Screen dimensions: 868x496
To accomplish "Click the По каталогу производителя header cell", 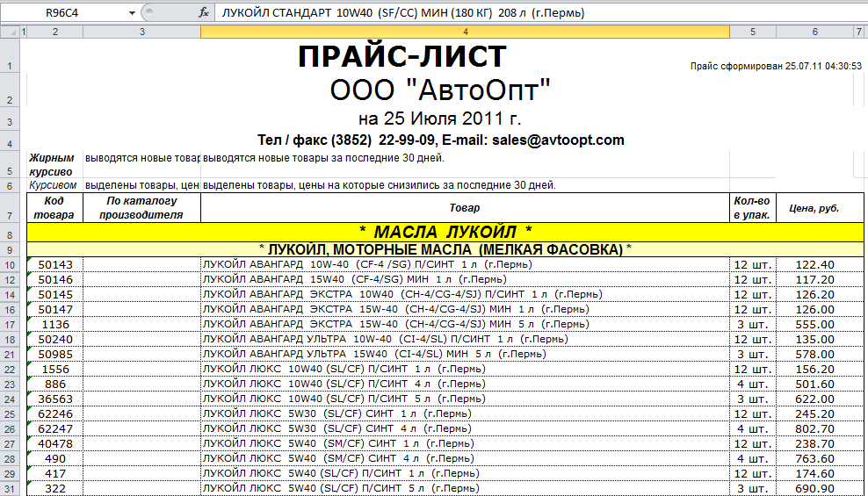I will [141, 208].
